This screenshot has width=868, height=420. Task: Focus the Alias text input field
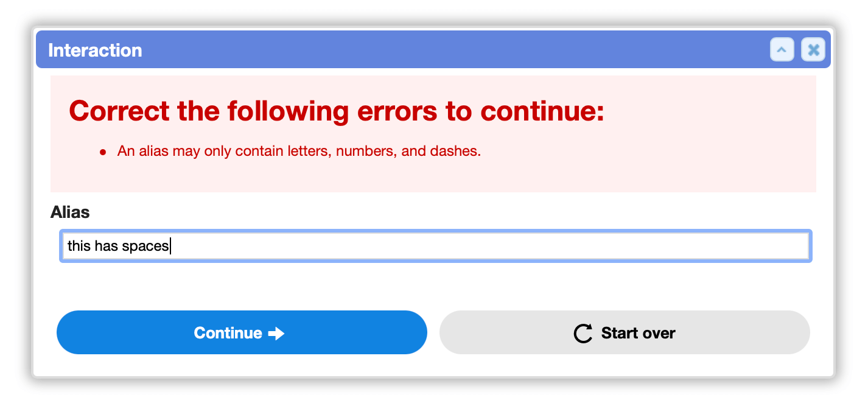[436, 246]
